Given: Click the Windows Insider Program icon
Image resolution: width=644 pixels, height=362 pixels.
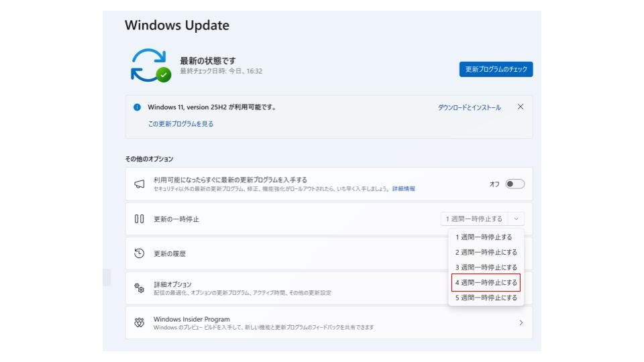Looking at the screenshot, I should (x=140, y=323).
